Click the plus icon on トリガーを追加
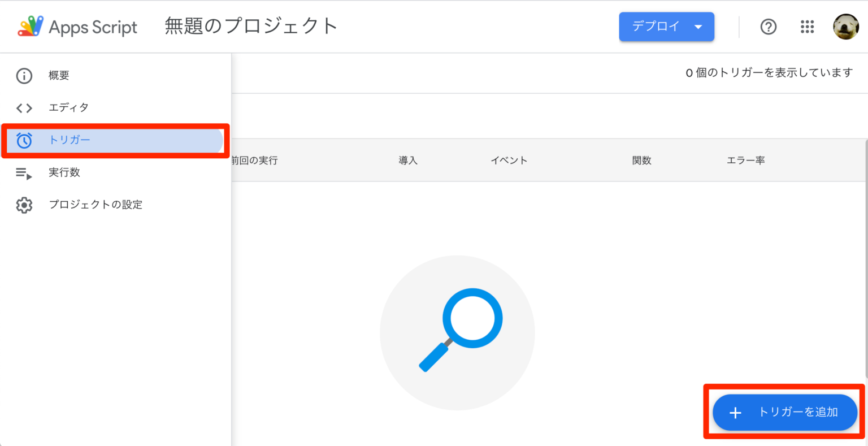 click(735, 413)
